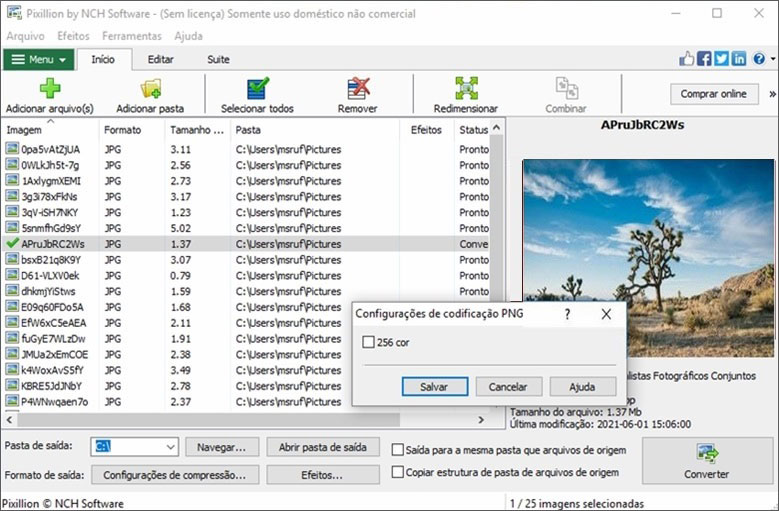Switch to the Editar tab
The image size is (779, 511).
click(160, 60)
